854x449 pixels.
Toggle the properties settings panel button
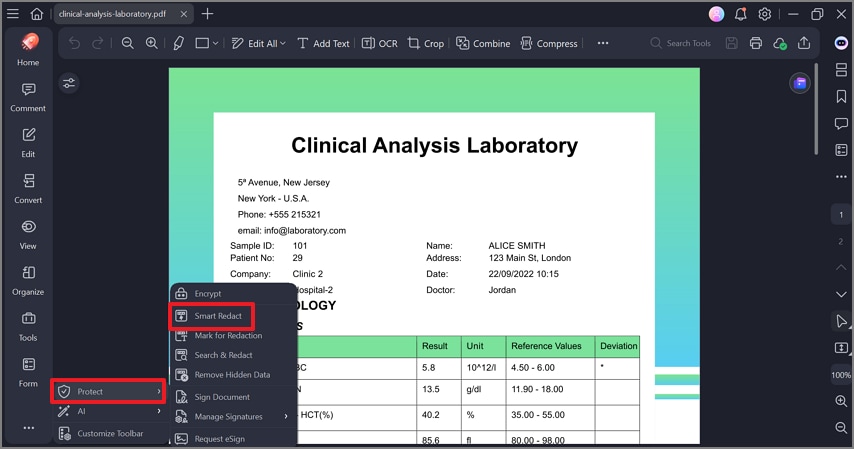tap(69, 83)
